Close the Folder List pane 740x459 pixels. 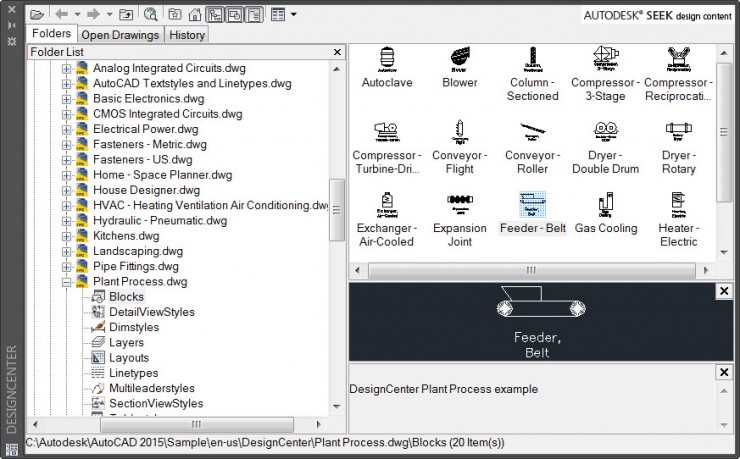click(x=337, y=52)
